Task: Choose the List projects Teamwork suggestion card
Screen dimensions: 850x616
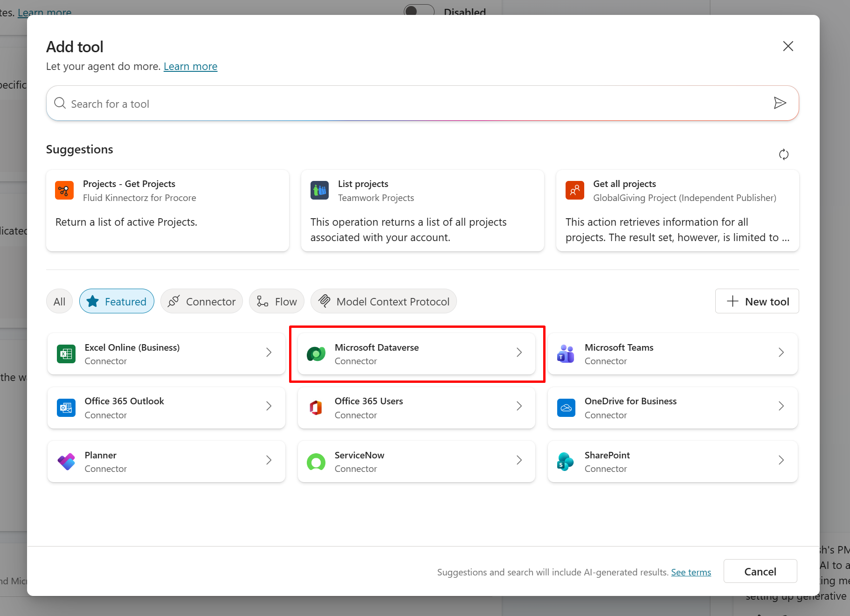Action: pyautogui.click(x=422, y=211)
